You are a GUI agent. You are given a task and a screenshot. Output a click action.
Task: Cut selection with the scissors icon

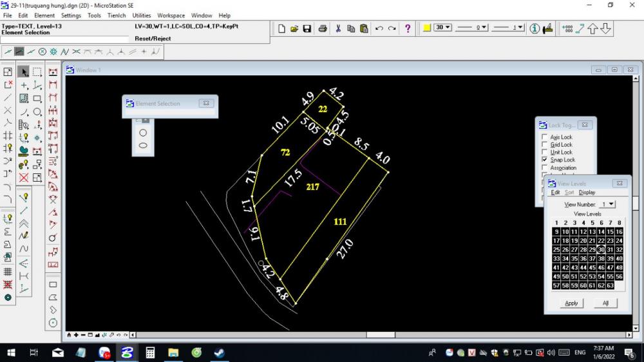coord(338,28)
